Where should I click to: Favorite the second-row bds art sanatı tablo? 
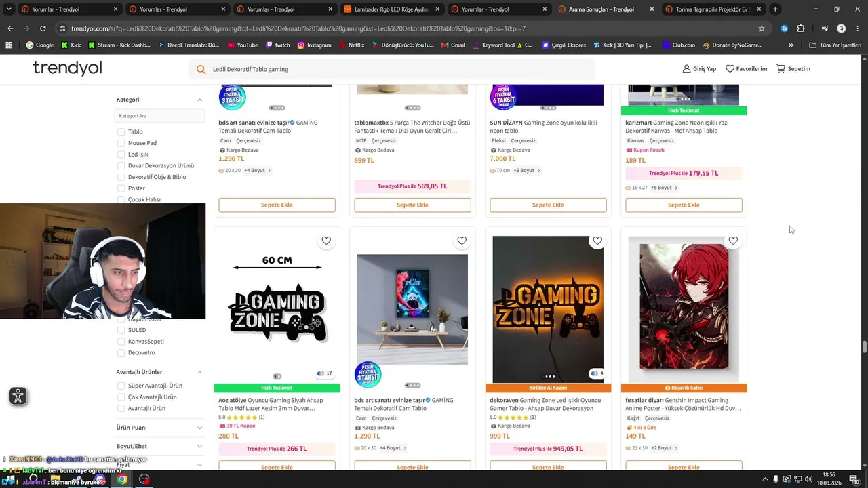[x=462, y=241]
